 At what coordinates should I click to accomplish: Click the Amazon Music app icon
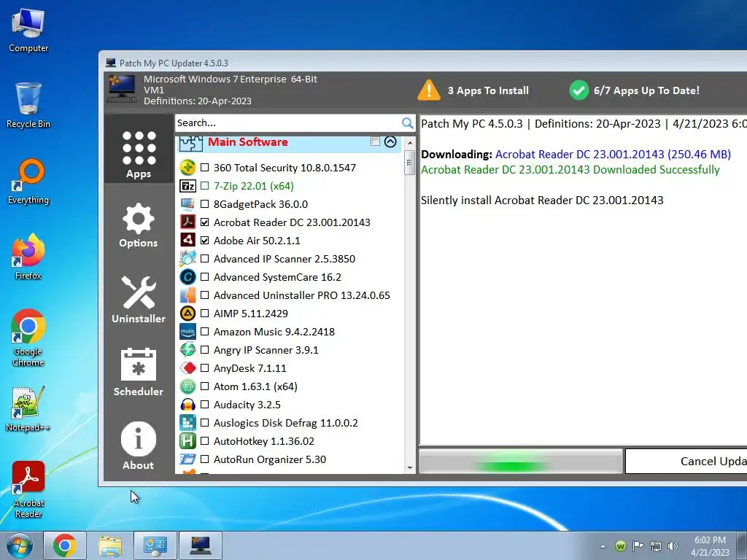[x=187, y=332]
